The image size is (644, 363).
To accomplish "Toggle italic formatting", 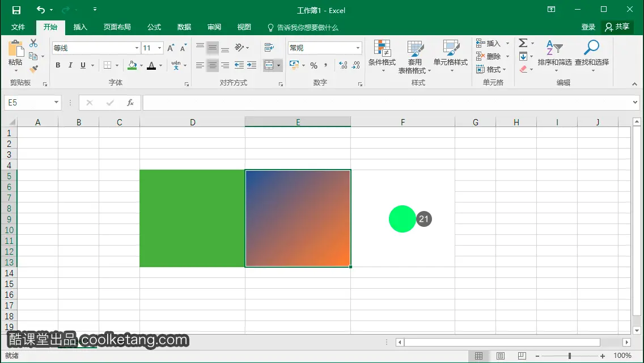I will (70, 65).
